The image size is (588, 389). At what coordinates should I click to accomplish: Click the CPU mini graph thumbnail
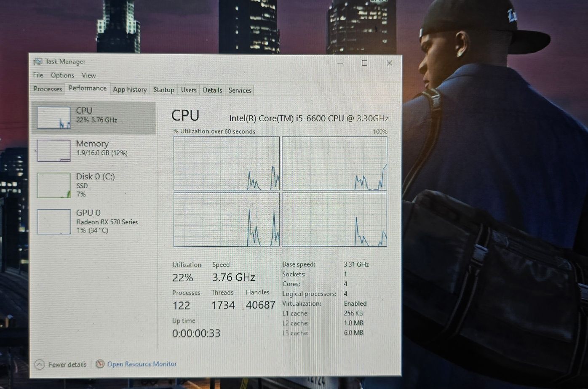pos(54,117)
